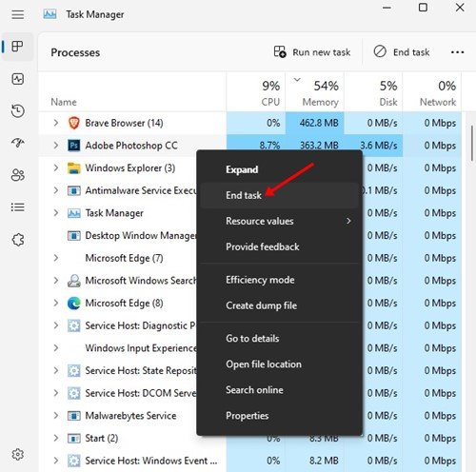
Task: Click the Desktop Window Manager icon
Action: coord(74,236)
